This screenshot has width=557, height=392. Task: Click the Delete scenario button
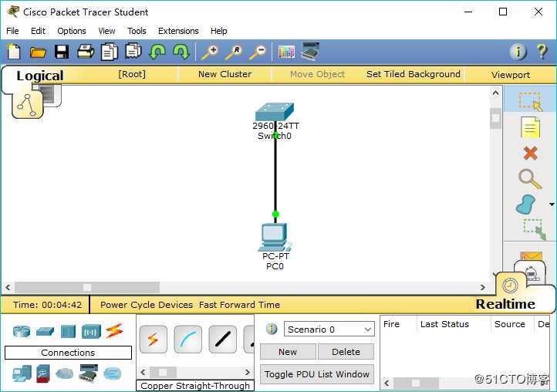point(346,352)
